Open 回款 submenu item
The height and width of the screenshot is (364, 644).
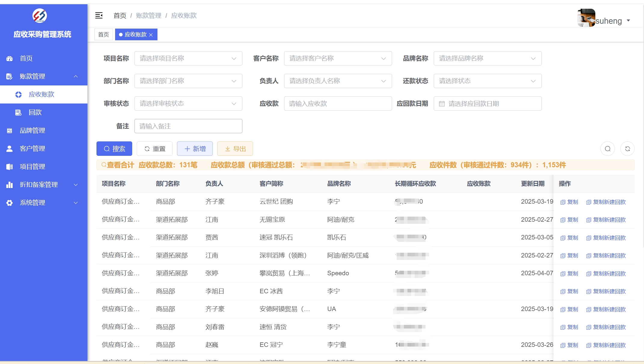35,113
